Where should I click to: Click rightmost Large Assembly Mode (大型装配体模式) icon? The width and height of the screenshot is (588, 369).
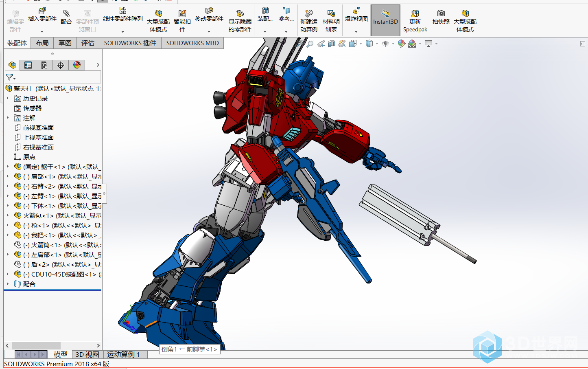[465, 13]
